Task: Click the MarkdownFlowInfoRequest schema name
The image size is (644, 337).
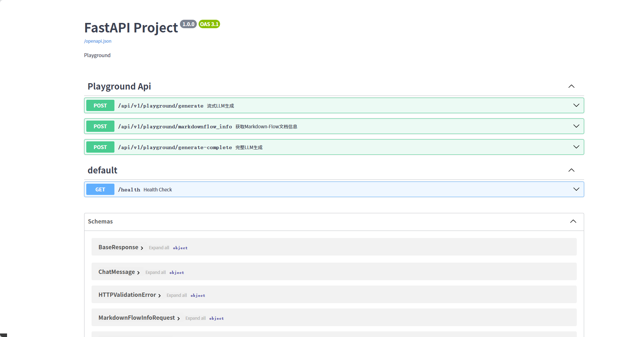Action: (x=137, y=318)
